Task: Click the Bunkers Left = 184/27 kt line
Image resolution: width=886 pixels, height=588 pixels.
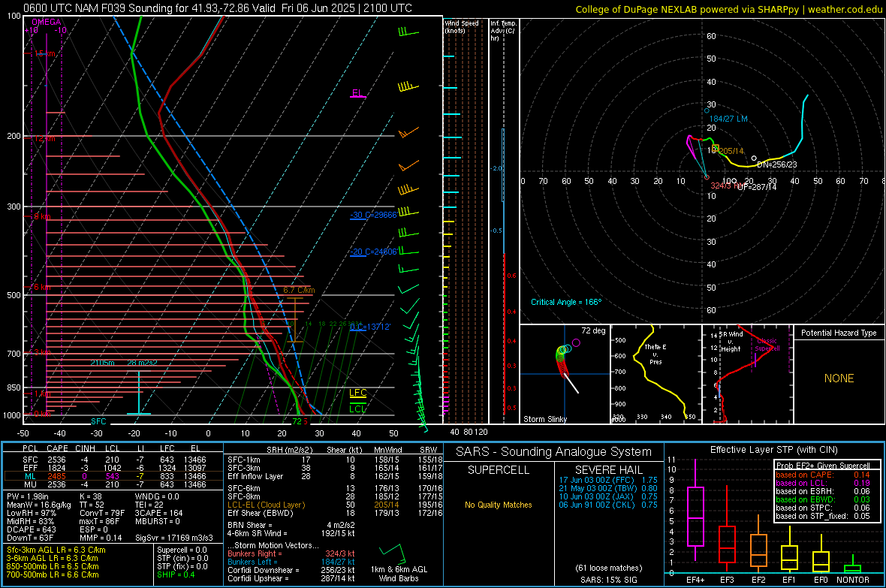Action: [x=291, y=562]
